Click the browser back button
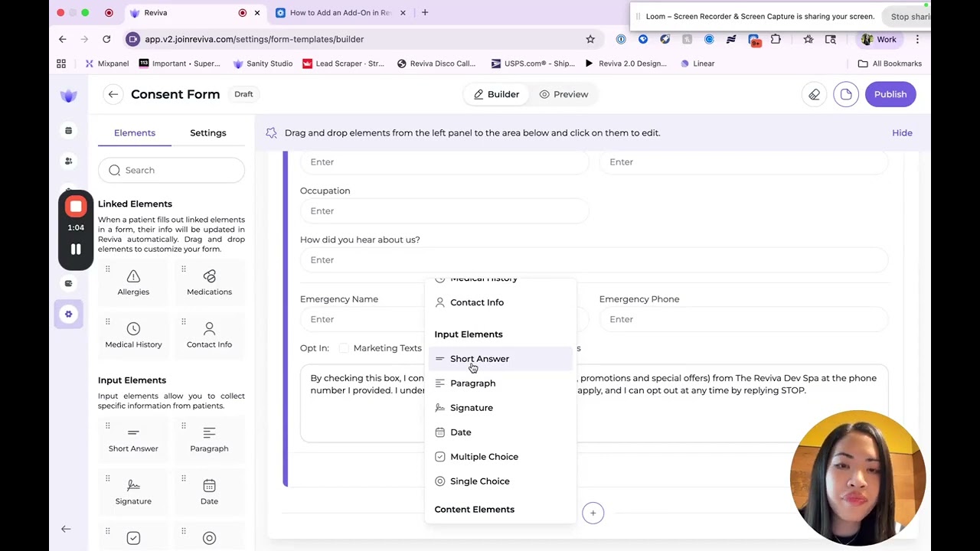Viewport: 980px width, 551px height. pos(63,39)
